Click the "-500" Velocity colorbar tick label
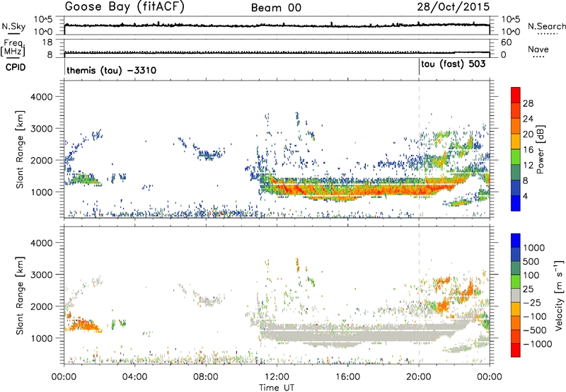 pos(535,330)
